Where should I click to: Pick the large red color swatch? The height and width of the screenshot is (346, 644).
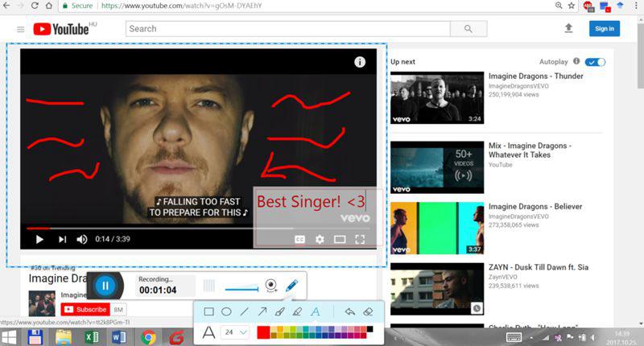(263, 332)
